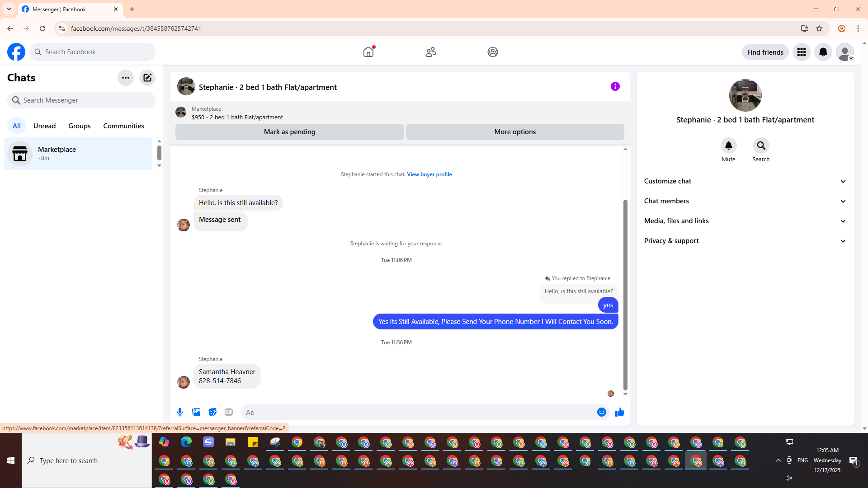Select the Groups chats filter tab
The height and width of the screenshot is (488, 868).
pyautogui.click(x=80, y=126)
